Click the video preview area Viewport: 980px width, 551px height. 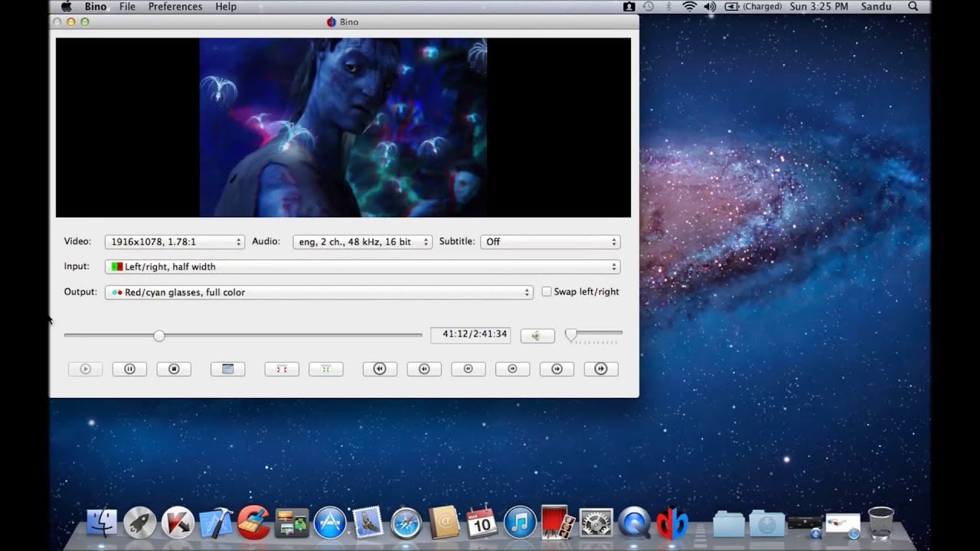[x=343, y=128]
